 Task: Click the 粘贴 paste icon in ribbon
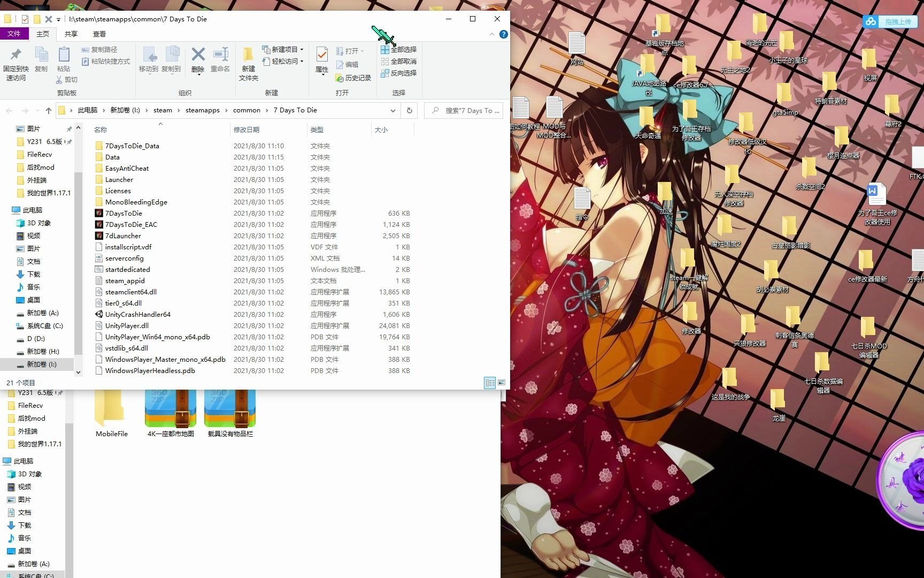[x=64, y=55]
